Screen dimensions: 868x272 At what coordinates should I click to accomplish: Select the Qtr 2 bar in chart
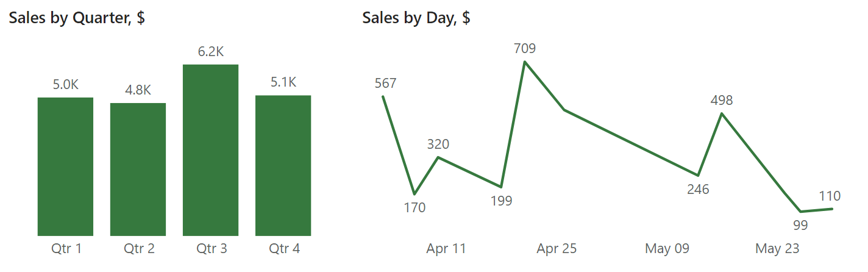(138, 170)
